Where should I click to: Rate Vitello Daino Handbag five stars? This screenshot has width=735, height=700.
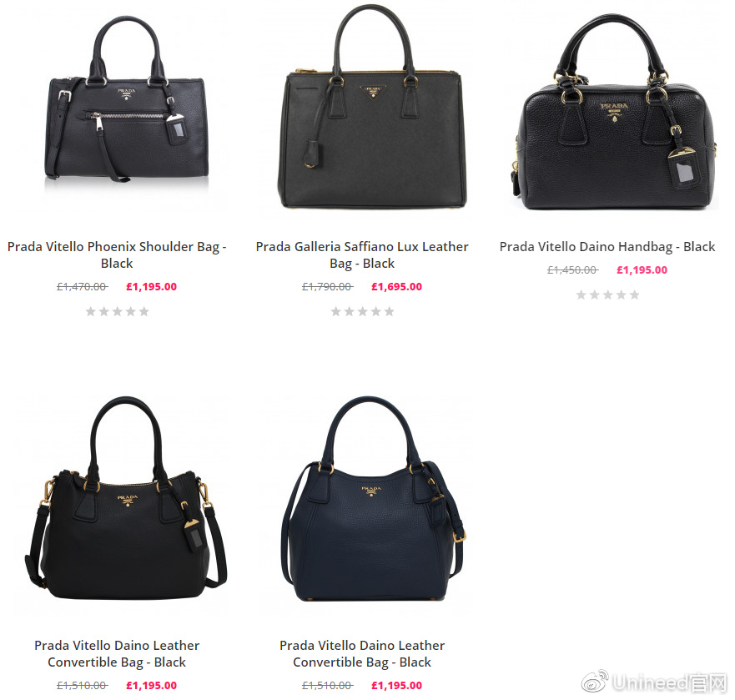click(634, 295)
